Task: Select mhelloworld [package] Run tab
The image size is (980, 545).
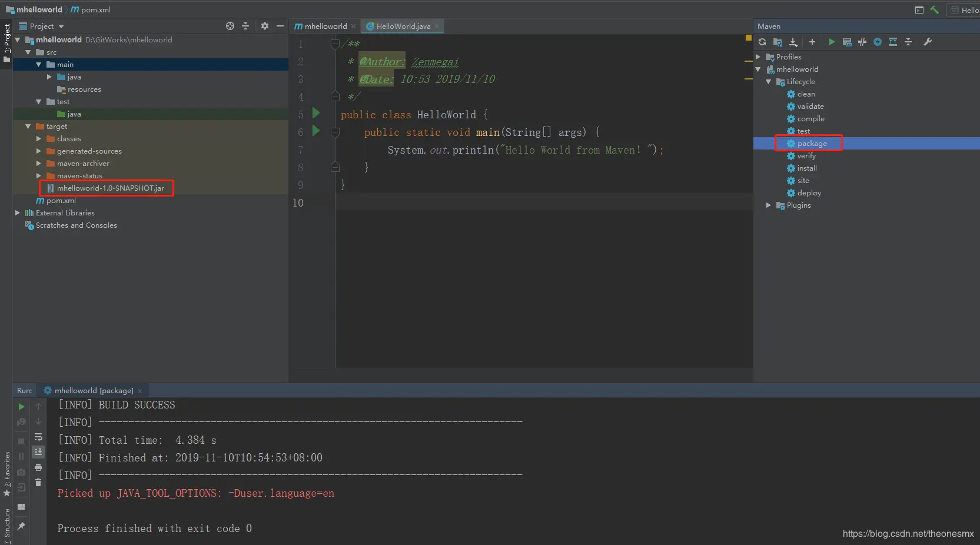Action: coord(94,391)
